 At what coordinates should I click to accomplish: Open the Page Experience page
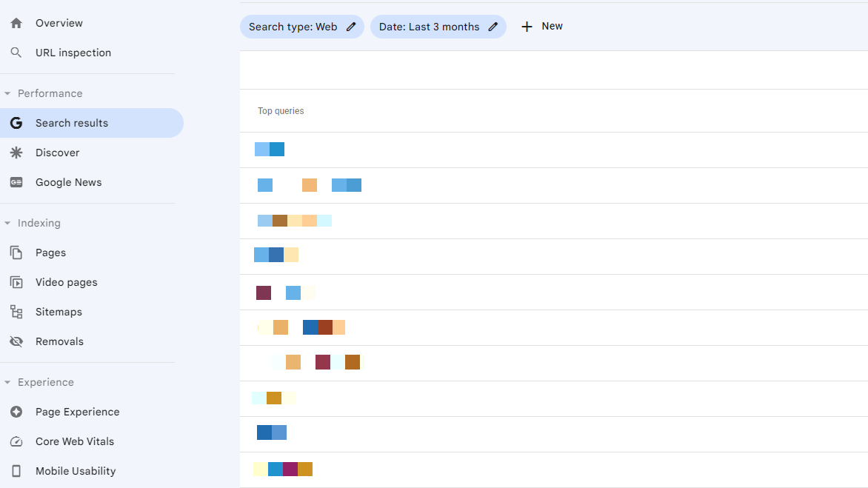point(77,411)
